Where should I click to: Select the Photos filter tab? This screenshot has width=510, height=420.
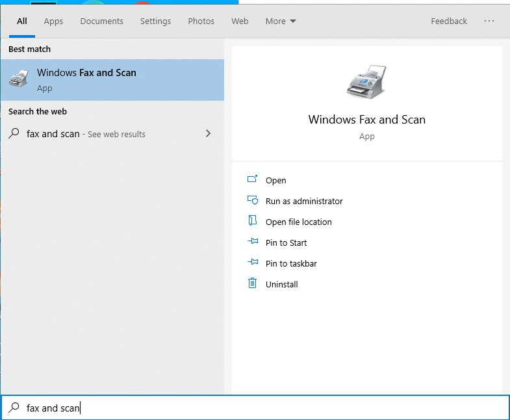[x=201, y=21]
